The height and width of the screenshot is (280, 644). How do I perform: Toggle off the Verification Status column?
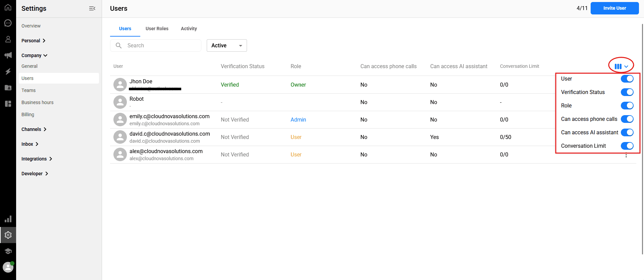point(627,92)
